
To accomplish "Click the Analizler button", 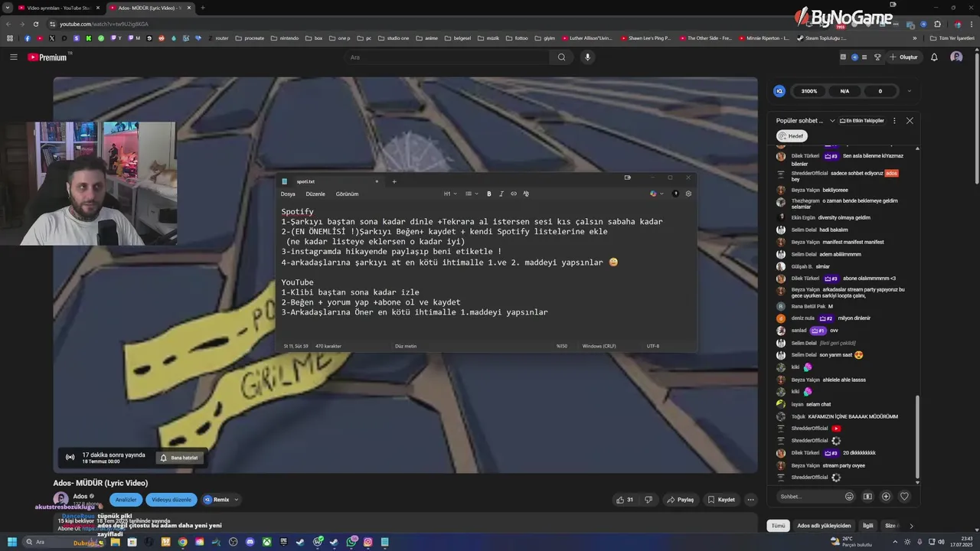I will tap(126, 500).
